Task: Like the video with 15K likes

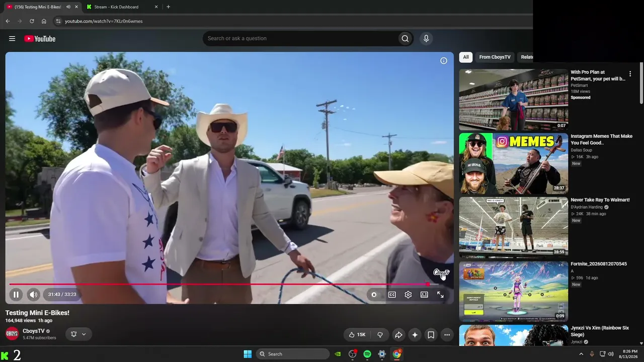Action: [357, 335]
